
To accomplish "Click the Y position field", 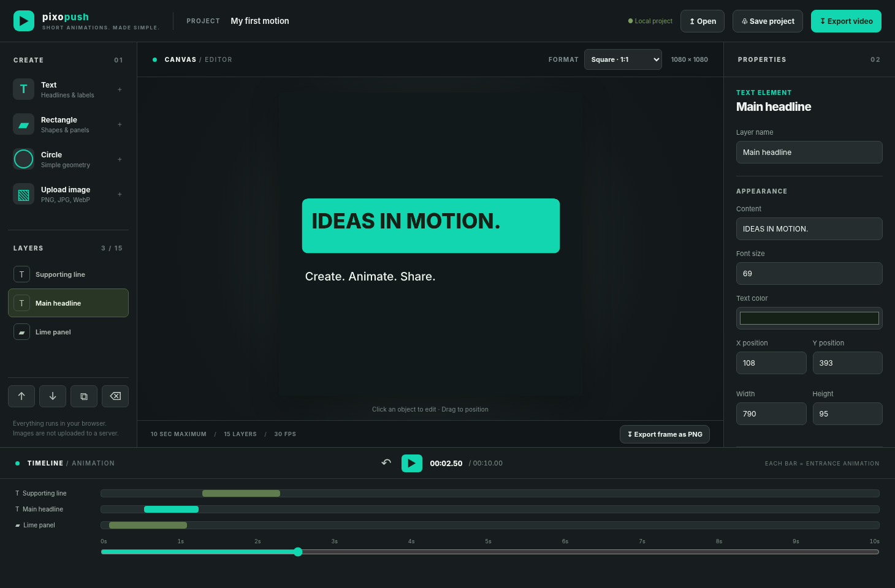I will click(848, 363).
